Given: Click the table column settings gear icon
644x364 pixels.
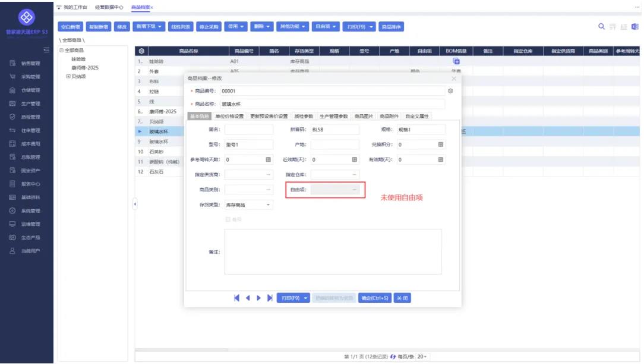Looking at the screenshot, I should tap(141, 51).
